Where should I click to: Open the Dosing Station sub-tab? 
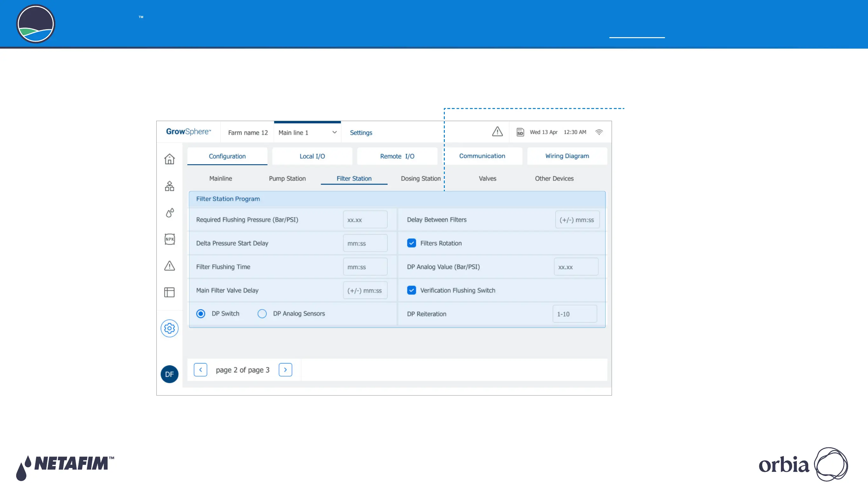coord(421,178)
